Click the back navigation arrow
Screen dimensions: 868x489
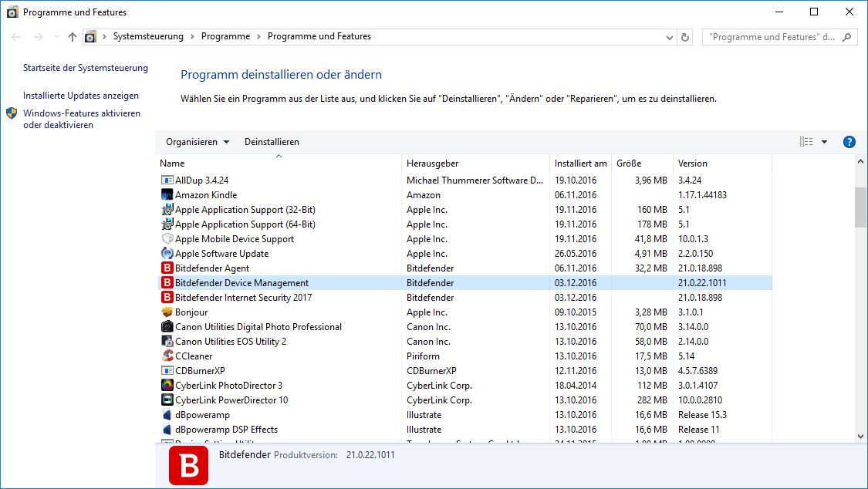[x=15, y=37]
